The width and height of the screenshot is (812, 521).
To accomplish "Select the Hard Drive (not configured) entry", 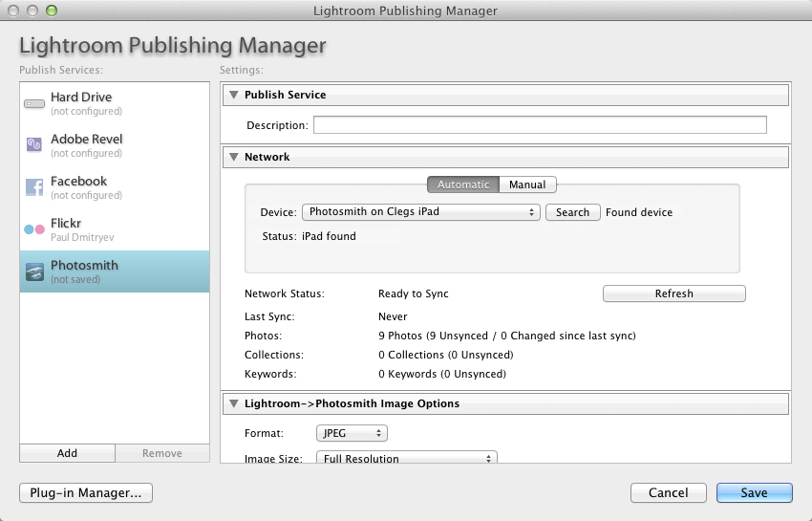I will click(115, 103).
